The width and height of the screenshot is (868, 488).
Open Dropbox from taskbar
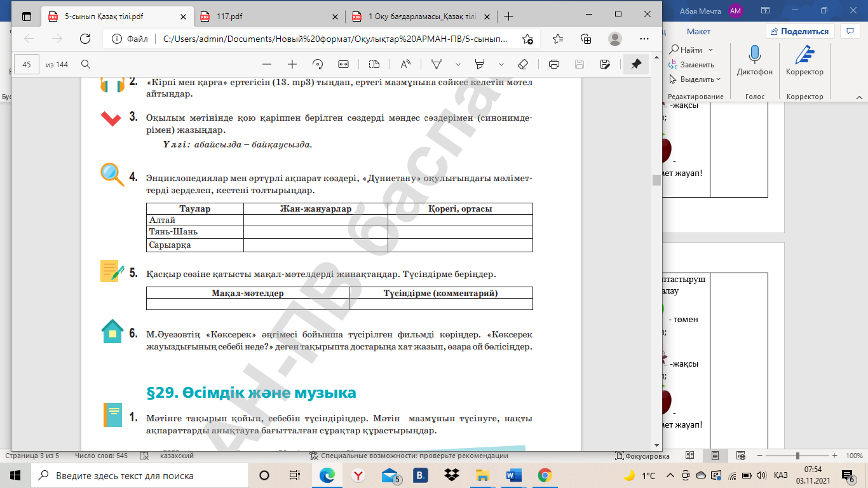coord(452,475)
